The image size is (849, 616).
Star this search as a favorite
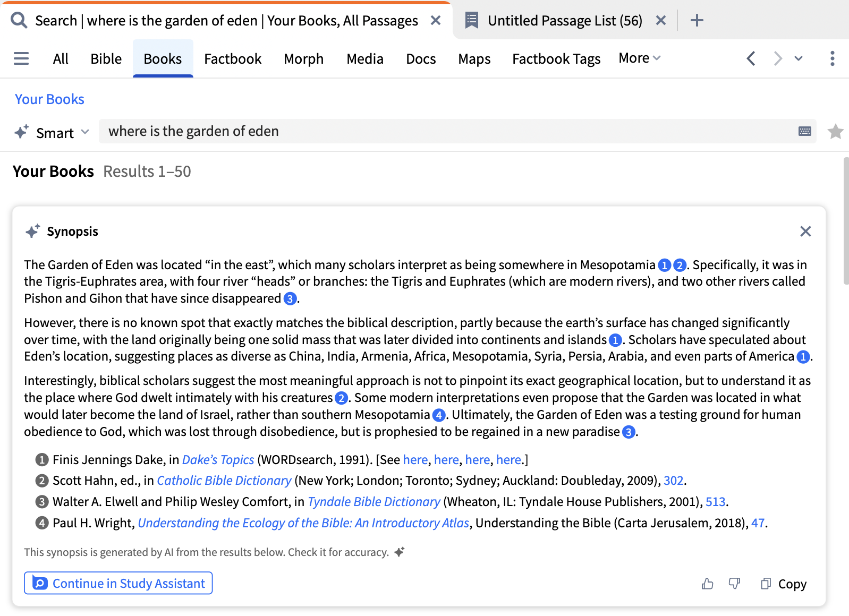click(x=836, y=131)
